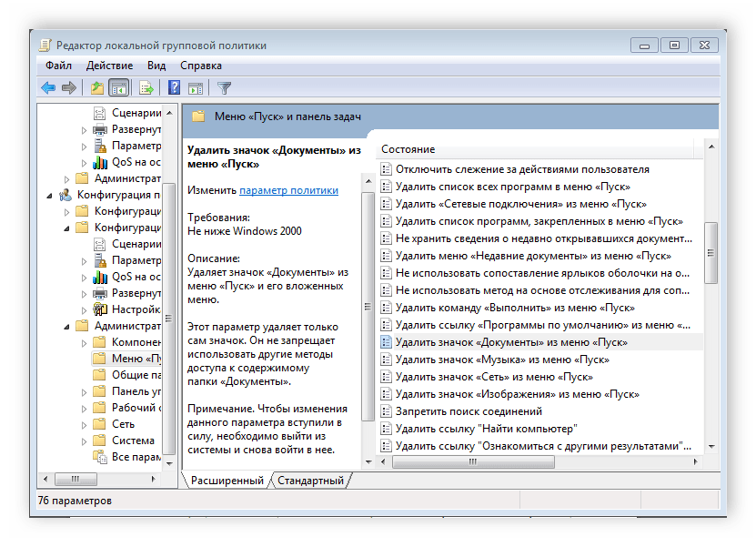Toggle the console tree visibility icon
Screen dimensions: 756x547
coord(118,88)
